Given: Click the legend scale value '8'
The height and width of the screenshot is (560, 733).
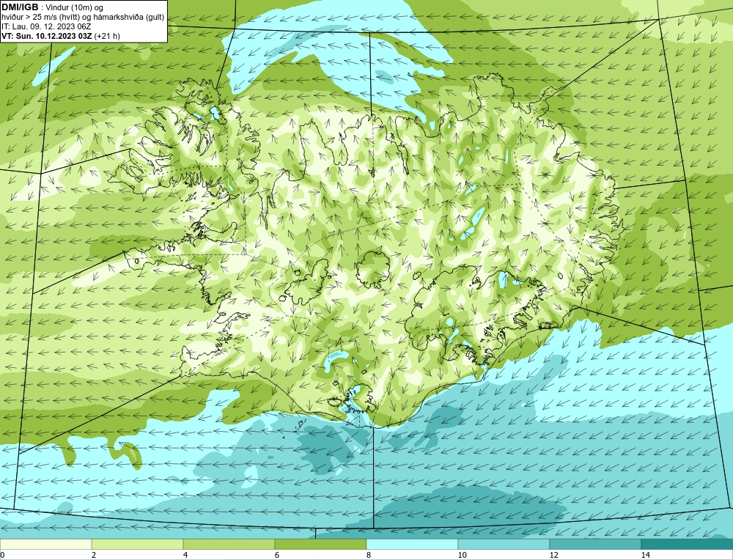Looking at the screenshot, I should pyautogui.click(x=369, y=555).
